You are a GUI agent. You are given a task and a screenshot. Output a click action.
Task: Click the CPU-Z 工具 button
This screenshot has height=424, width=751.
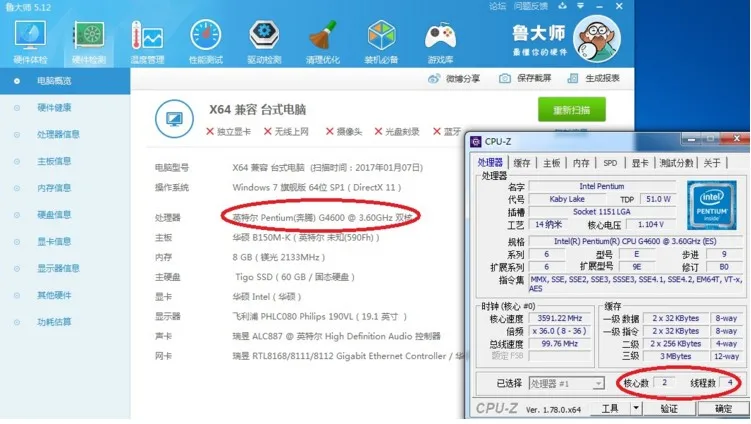(610, 409)
